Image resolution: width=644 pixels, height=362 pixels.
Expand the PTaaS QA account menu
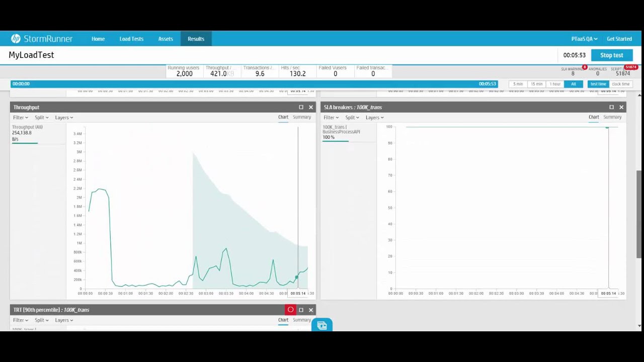point(584,39)
